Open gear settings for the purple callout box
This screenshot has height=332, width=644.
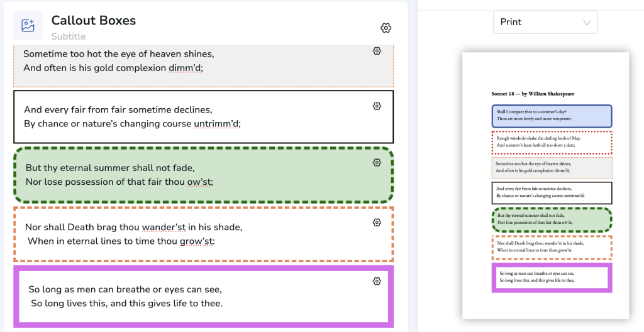[377, 281]
